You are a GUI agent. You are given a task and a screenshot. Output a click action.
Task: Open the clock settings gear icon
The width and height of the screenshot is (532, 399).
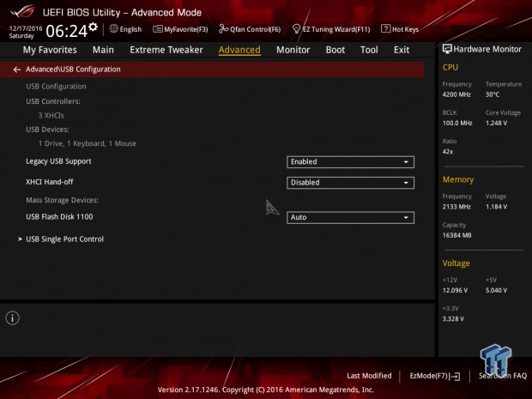pyautogui.click(x=93, y=27)
